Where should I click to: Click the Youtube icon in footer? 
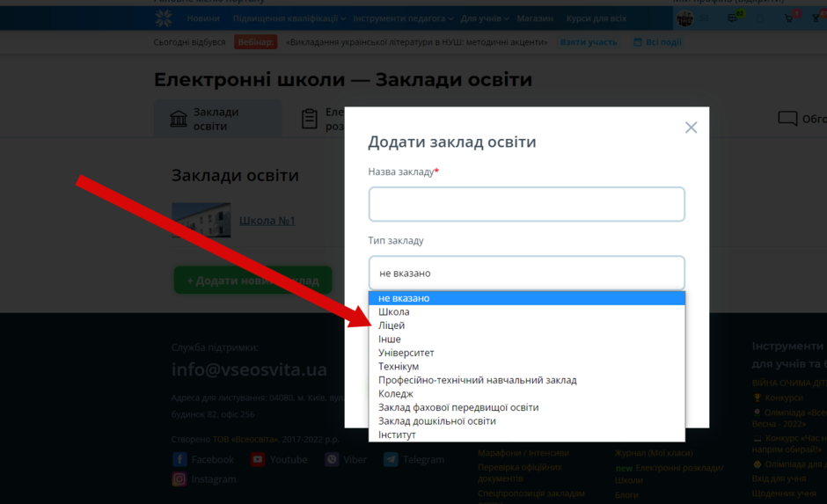pos(258,460)
